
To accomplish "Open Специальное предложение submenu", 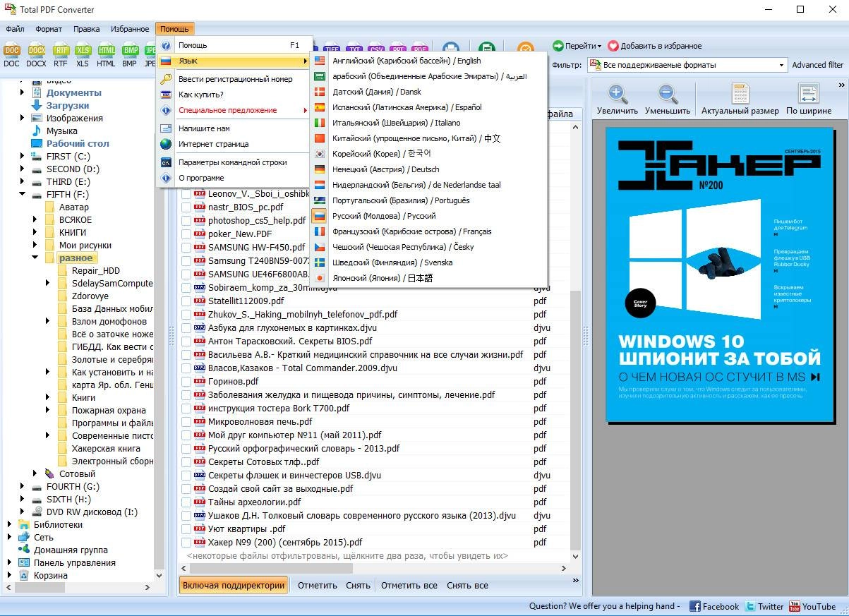I will (x=234, y=110).
